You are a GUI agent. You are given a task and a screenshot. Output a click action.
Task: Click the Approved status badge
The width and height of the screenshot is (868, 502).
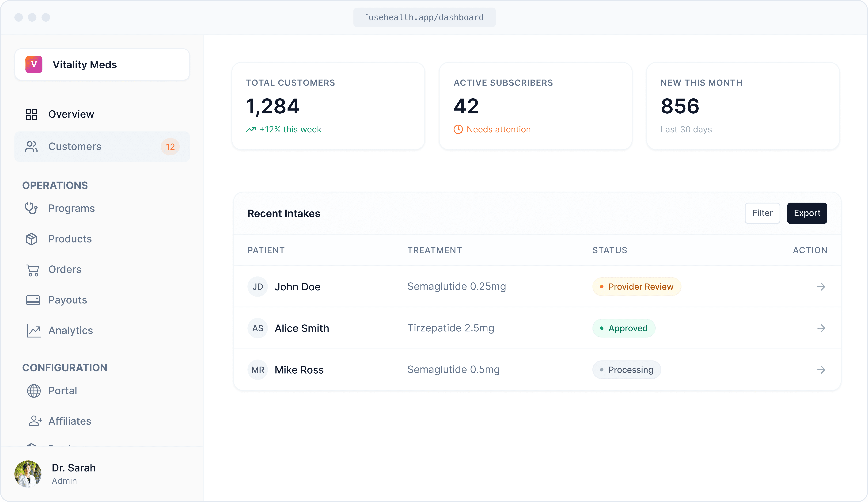(x=623, y=328)
